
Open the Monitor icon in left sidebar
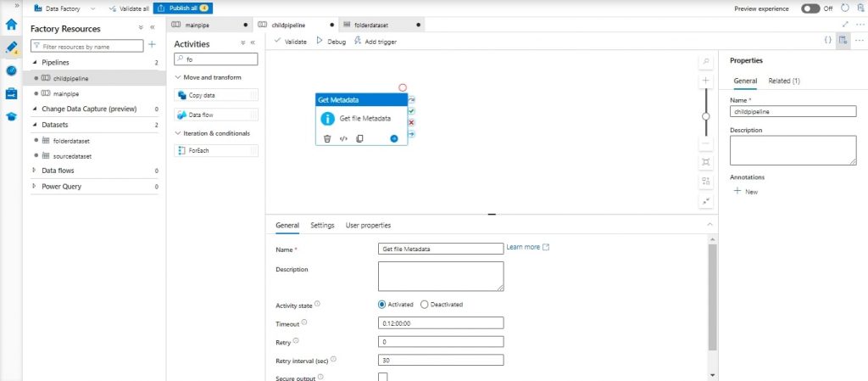click(12, 70)
